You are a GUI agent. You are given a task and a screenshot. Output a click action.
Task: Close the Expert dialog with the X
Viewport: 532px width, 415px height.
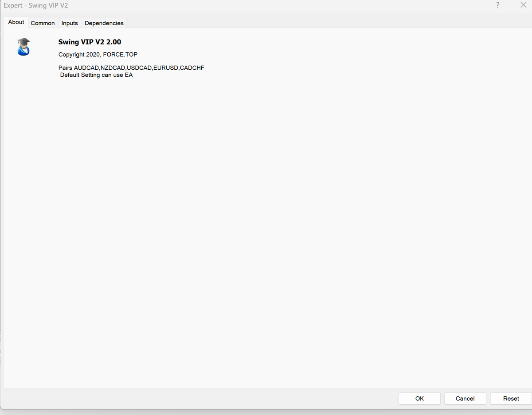tap(523, 5)
